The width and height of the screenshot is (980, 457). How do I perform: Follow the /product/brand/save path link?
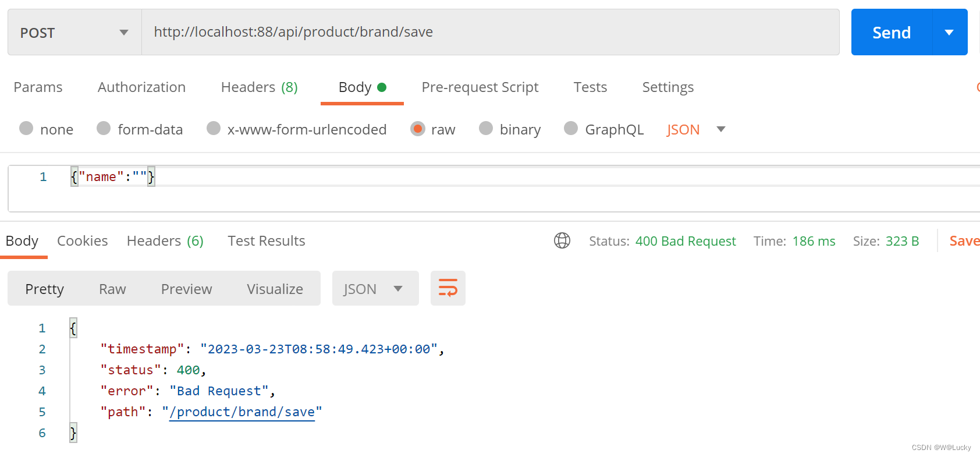click(242, 412)
